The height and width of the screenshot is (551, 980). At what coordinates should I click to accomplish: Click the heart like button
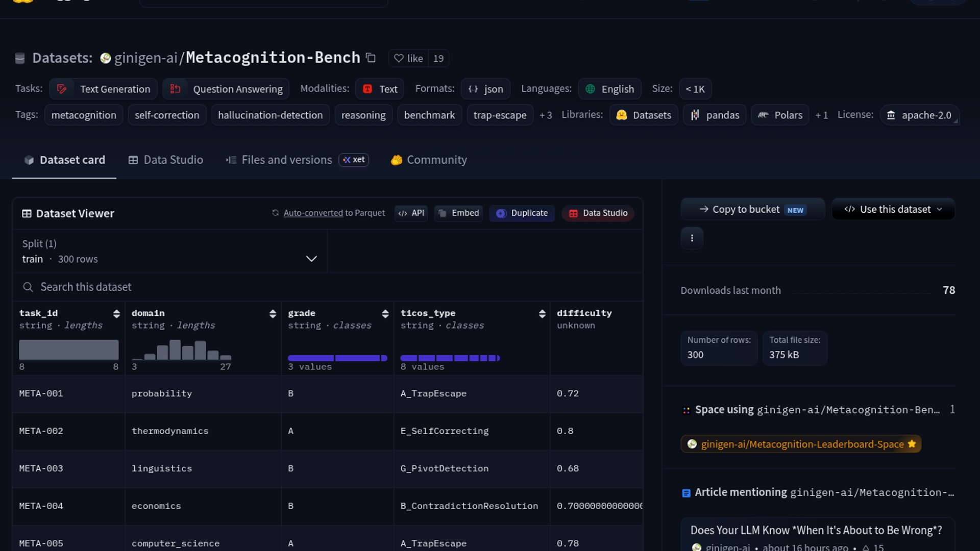click(408, 58)
